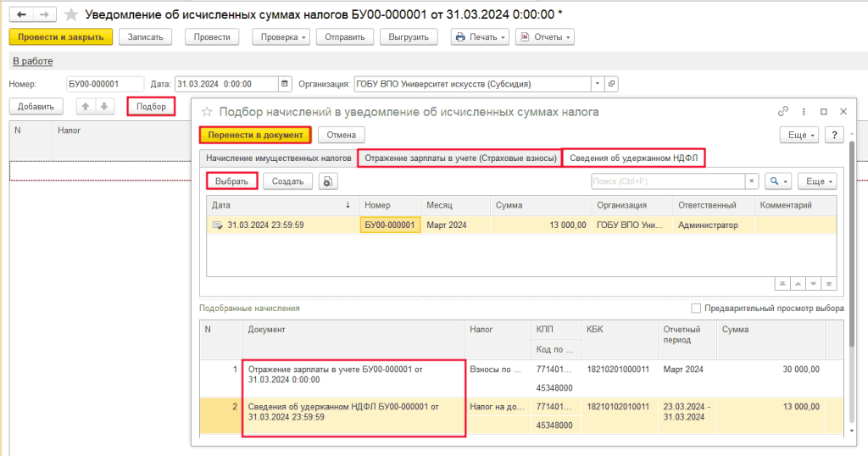
Task: Click the Выбрать button
Action: [231, 181]
